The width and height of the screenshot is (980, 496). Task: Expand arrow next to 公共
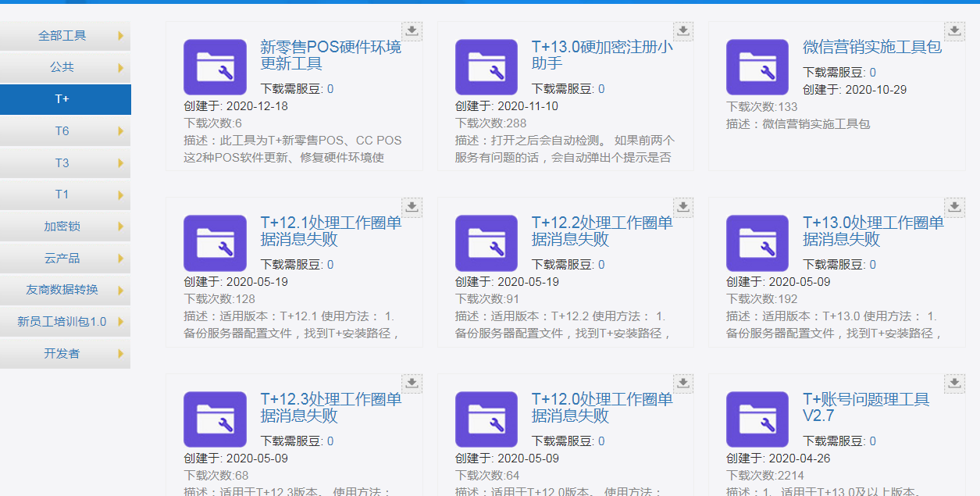121,68
